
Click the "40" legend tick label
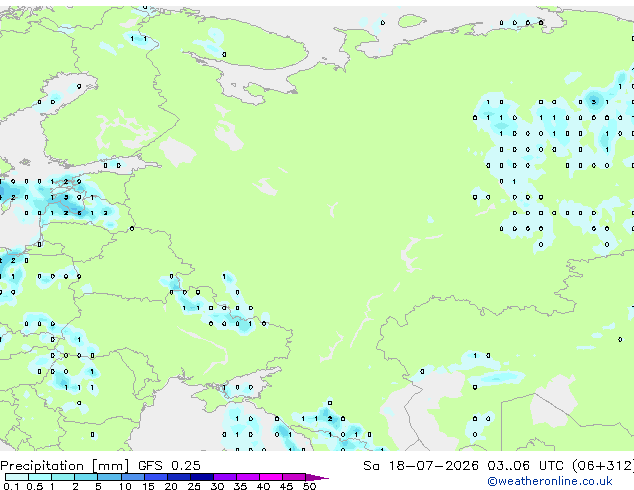(x=263, y=486)
